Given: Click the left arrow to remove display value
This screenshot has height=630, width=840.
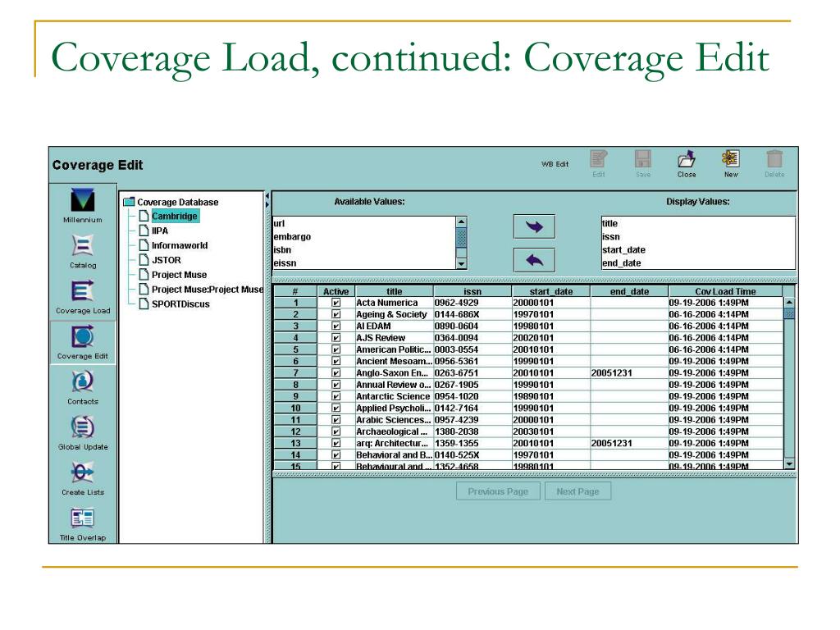Looking at the screenshot, I should [534, 260].
